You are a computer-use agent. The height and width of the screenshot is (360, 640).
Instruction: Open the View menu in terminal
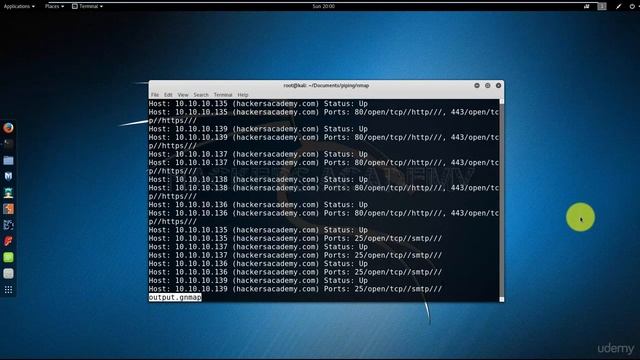tap(183, 95)
